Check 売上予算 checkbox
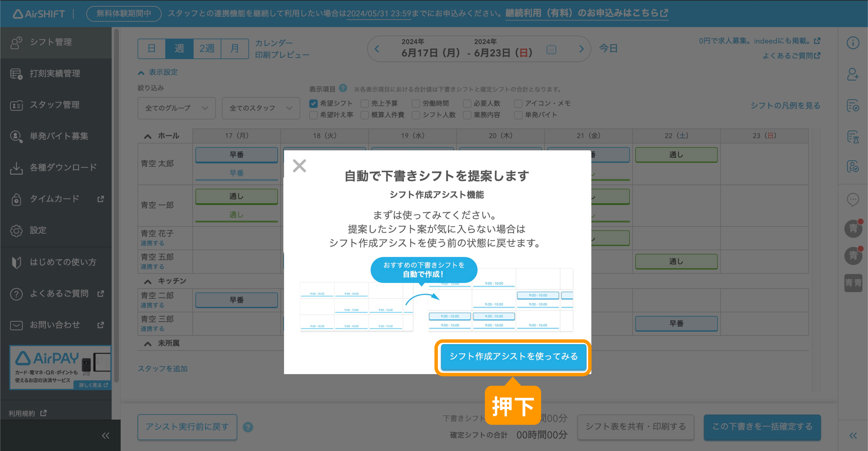Screen dimensions: 868x451 coord(365,104)
